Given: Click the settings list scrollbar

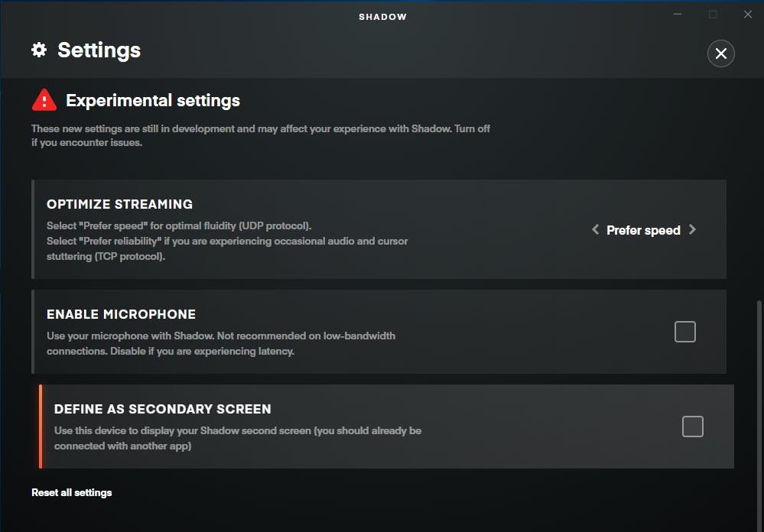Looking at the screenshot, I should [759, 414].
